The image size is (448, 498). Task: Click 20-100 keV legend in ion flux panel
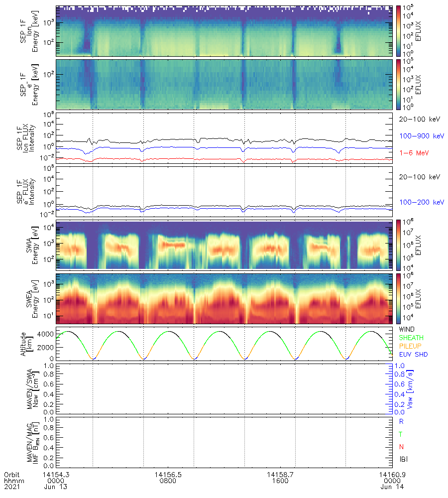[417, 119]
